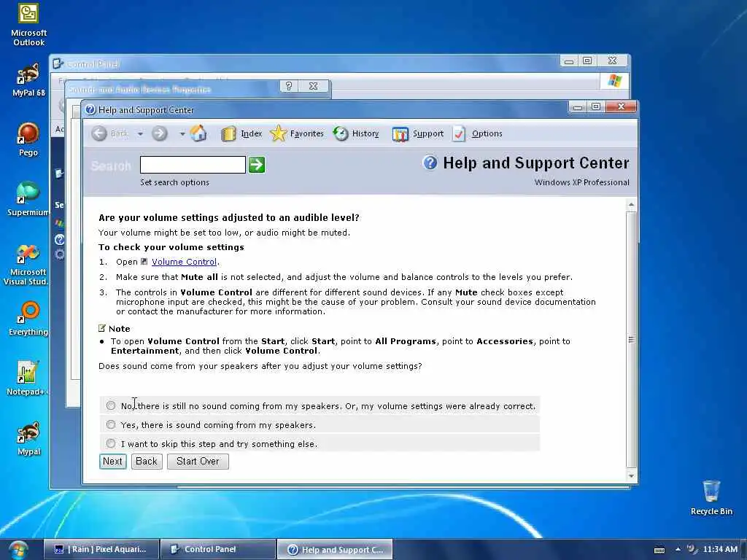Close the Sounds and Audio Devices dialog

coord(313,86)
